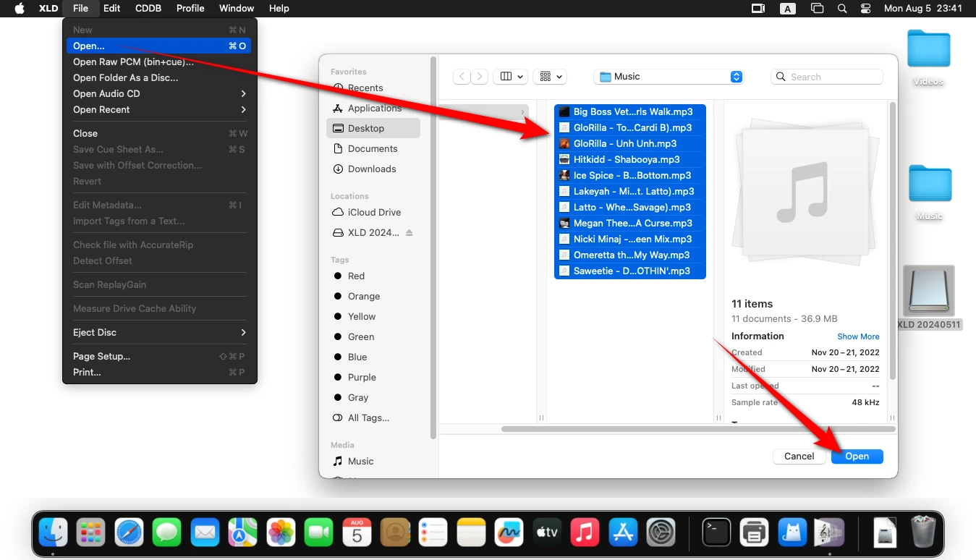Open Control Center in menu bar
This screenshot has width=976, height=560.
point(866,9)
